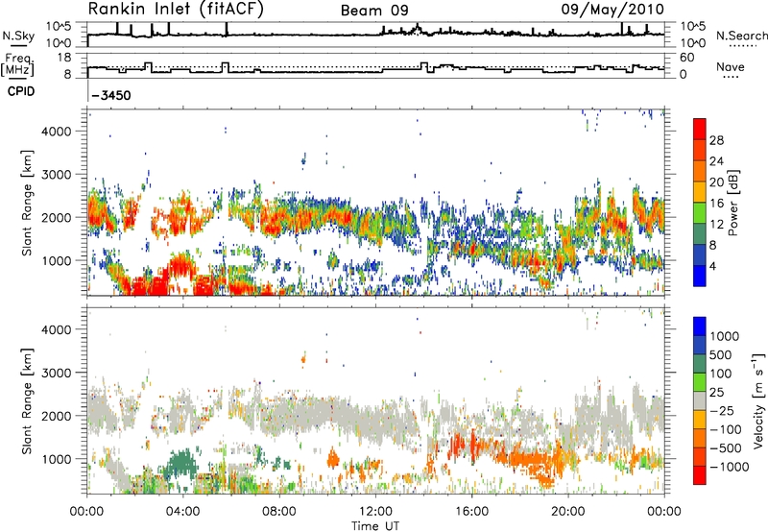This screenshot has width=768, height=532.
Task: Click the 'Slant Range [km]' label of the power panel
Action: pos(27,203)
